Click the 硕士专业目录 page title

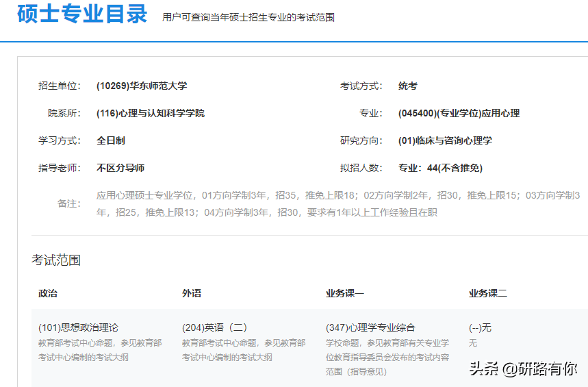82,14
